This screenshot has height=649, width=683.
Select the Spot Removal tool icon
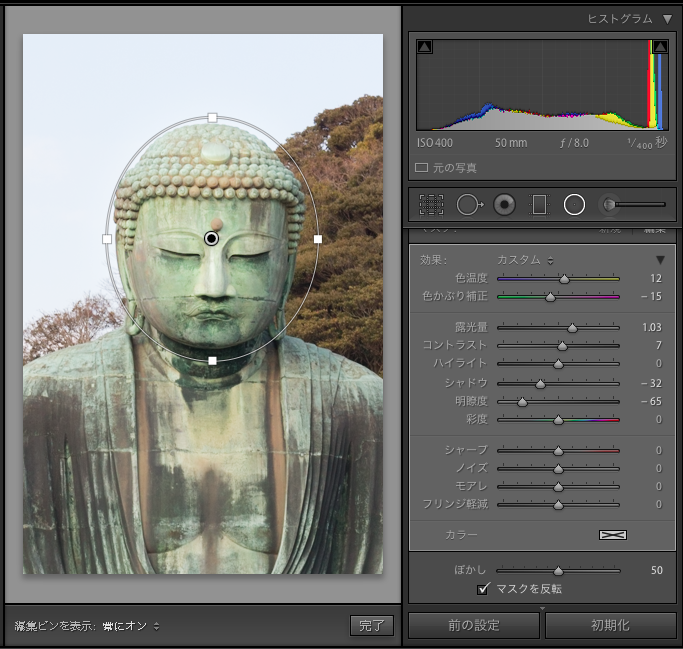(470, 205)
